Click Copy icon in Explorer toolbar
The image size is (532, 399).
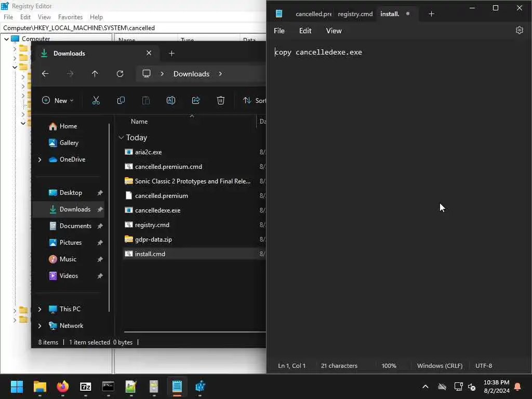(121, 100)
